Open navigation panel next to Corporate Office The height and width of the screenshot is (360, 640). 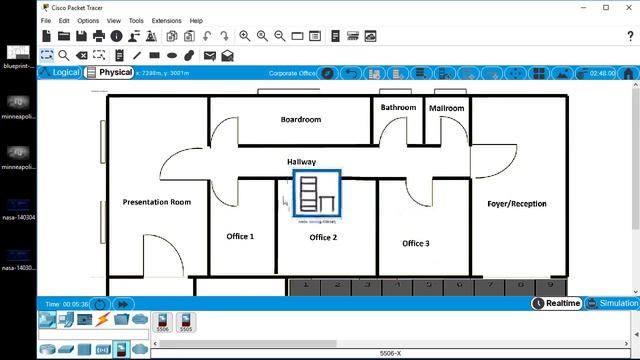pos(327,73)
